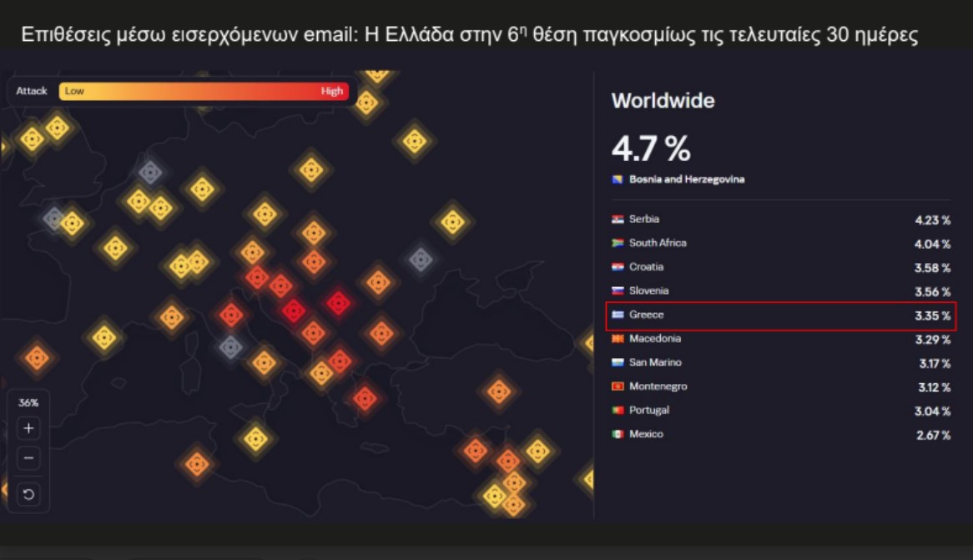This screenshot has height=560, width=973.
Task: Click the zoom out minus icon
Action: click(x=29, y=457)
